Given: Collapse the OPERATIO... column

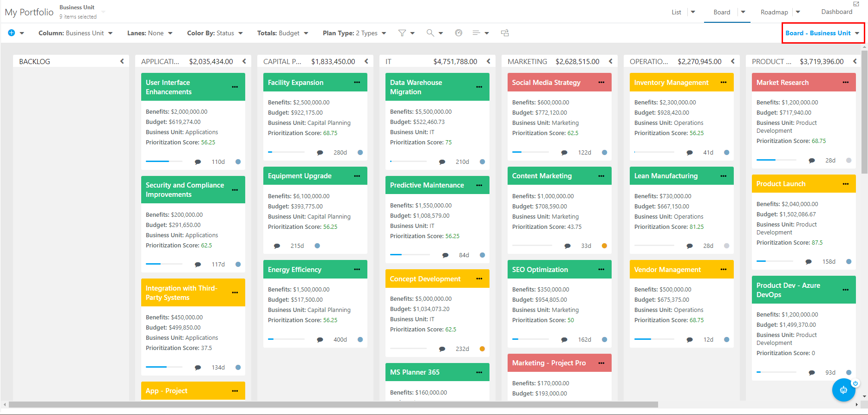Looking at the screenshot, I should [x=733, y=61].
